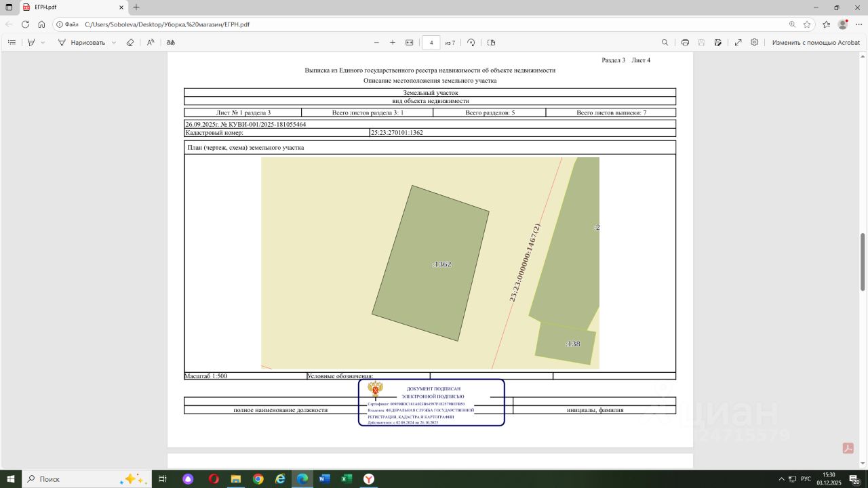Viewport: 868px width, 488px height.
Task: Open in Acrobat via the red floating button
Action: (x=848, y=447)
